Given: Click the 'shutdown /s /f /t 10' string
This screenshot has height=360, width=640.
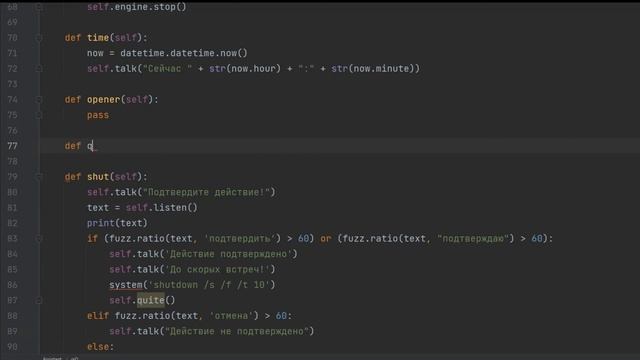Looking at the screenshot, I should [209, 285].
